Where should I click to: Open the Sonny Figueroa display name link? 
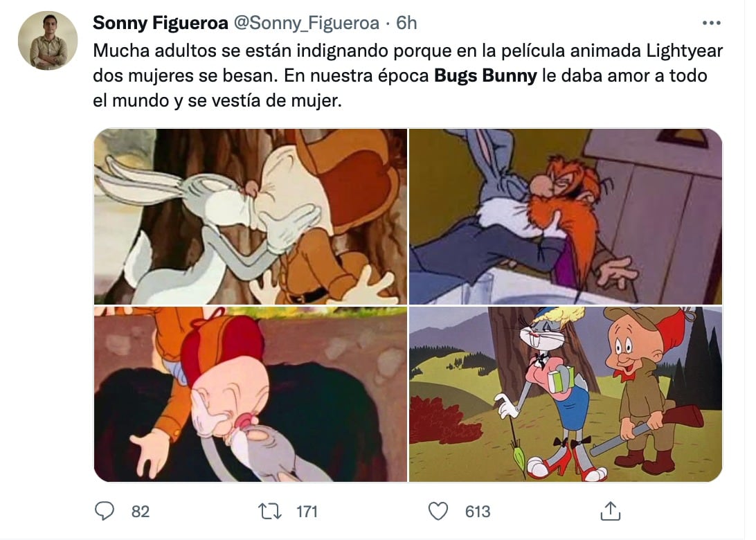coord(160,23)
